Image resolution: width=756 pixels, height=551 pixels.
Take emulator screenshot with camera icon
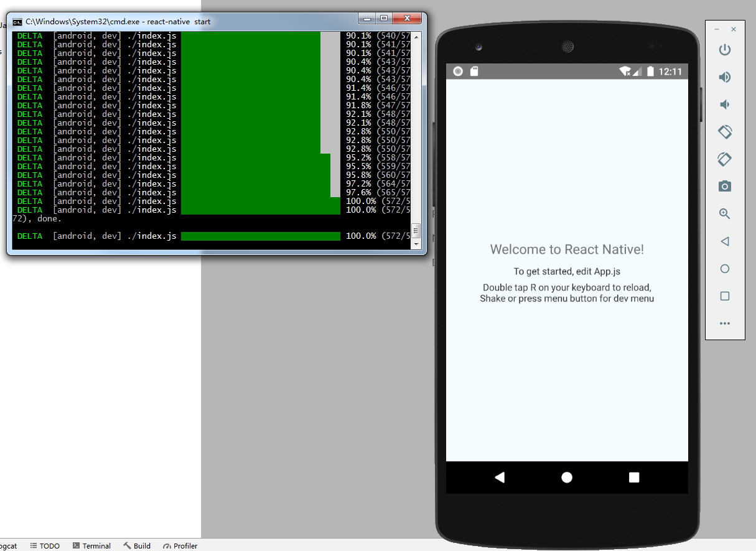tap(724, 187)
